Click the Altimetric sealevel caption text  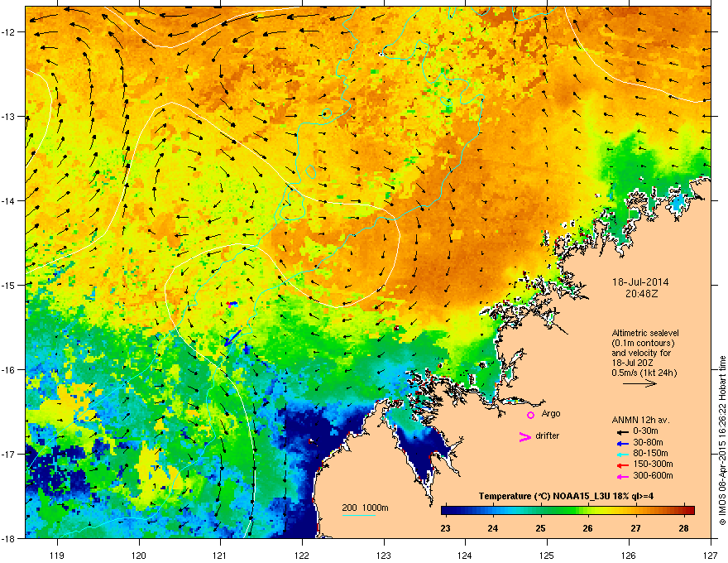coord(645,333)
